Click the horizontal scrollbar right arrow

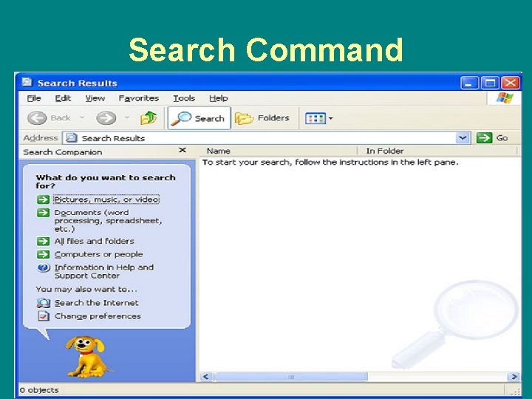[514, 377]
